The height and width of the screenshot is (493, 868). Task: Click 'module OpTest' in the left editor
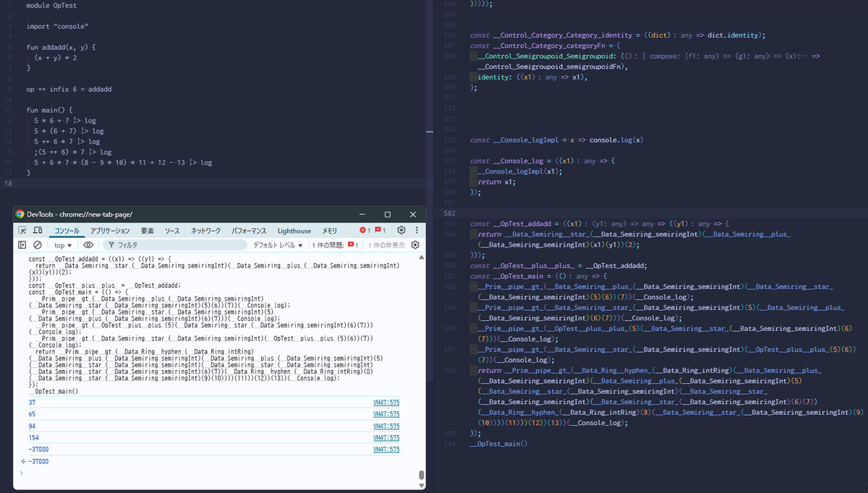[51, 5]
